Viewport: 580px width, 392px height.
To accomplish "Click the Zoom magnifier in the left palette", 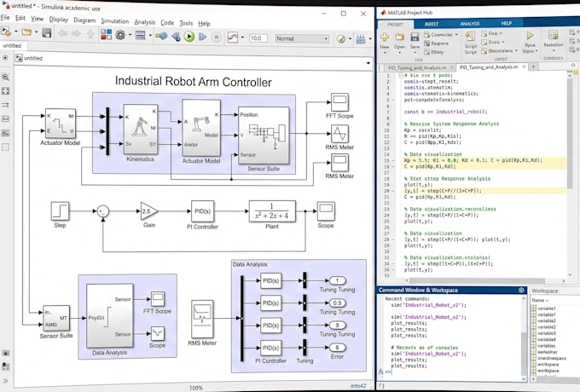I will 6,78.
